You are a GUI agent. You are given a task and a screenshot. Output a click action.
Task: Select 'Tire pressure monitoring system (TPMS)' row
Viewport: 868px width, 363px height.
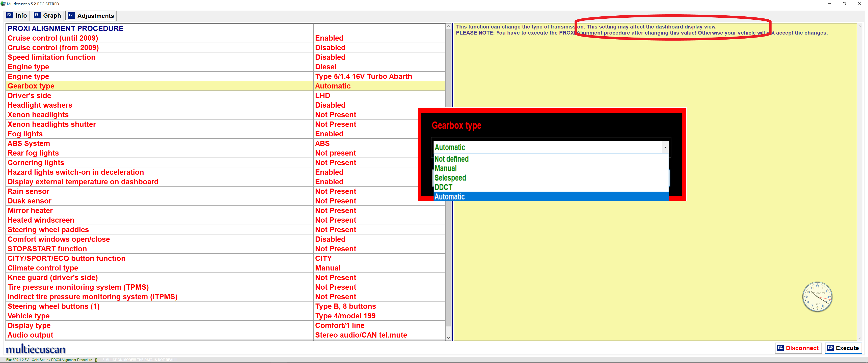[x=225, y=287]
